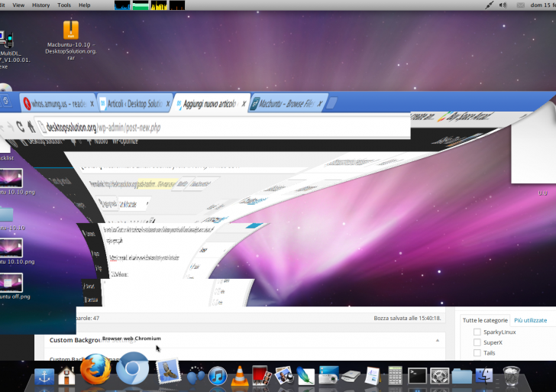The height and width of the screenshot is (392, 556).
Task: Click the volume icon in menu bar
Action: coord(503,5)
